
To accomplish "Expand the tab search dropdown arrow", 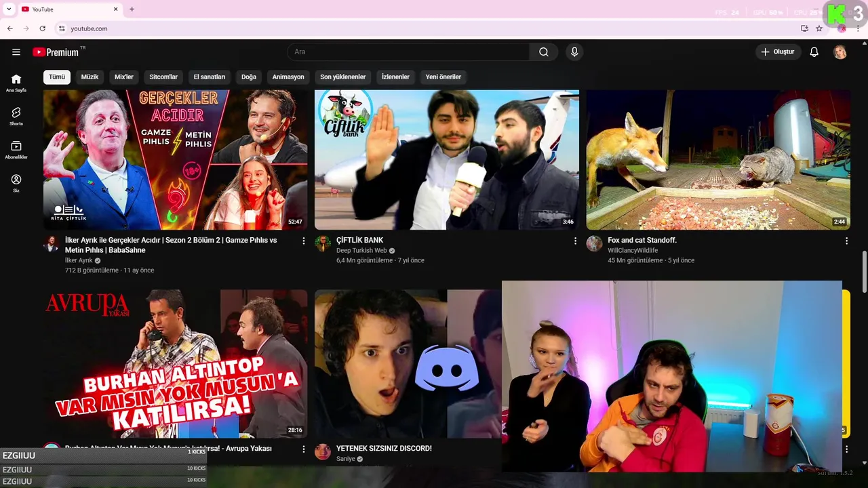I will [9, 9].
